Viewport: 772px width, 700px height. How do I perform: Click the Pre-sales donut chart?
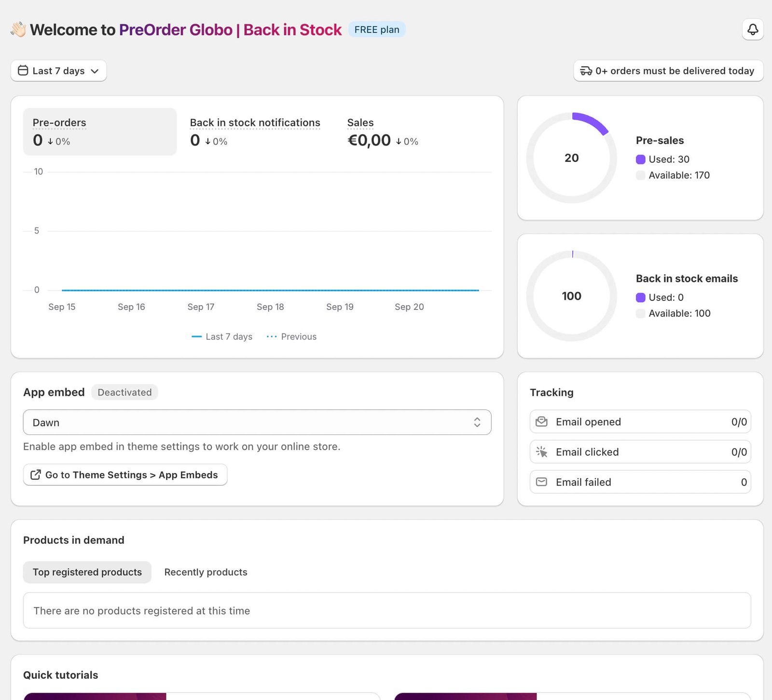tap(571, 158)
